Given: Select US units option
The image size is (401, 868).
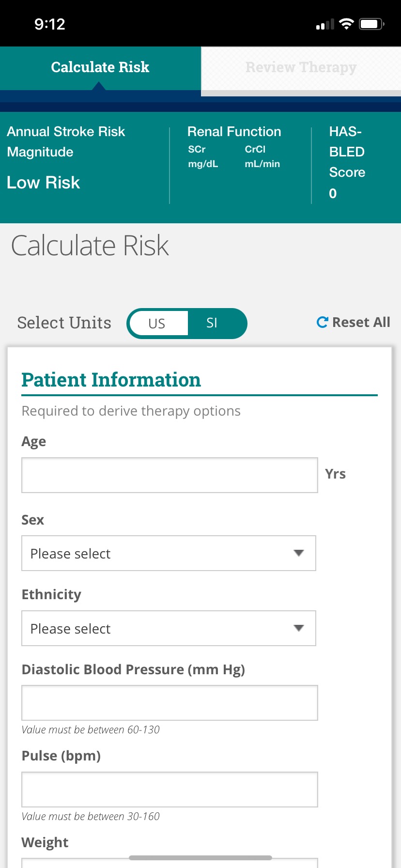Looking at the screenshot, I should pos(157,324).
